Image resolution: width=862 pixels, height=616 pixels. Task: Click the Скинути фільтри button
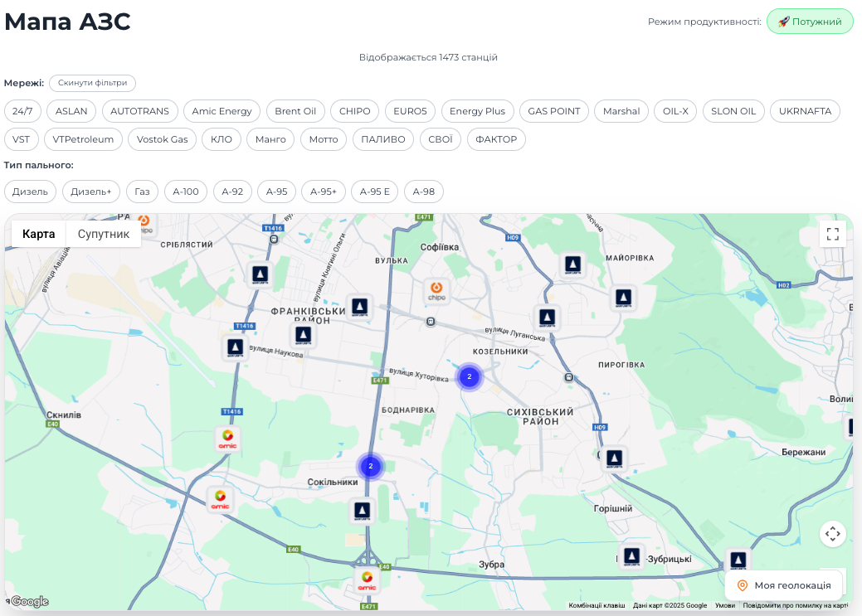click(x=92, y=83)
